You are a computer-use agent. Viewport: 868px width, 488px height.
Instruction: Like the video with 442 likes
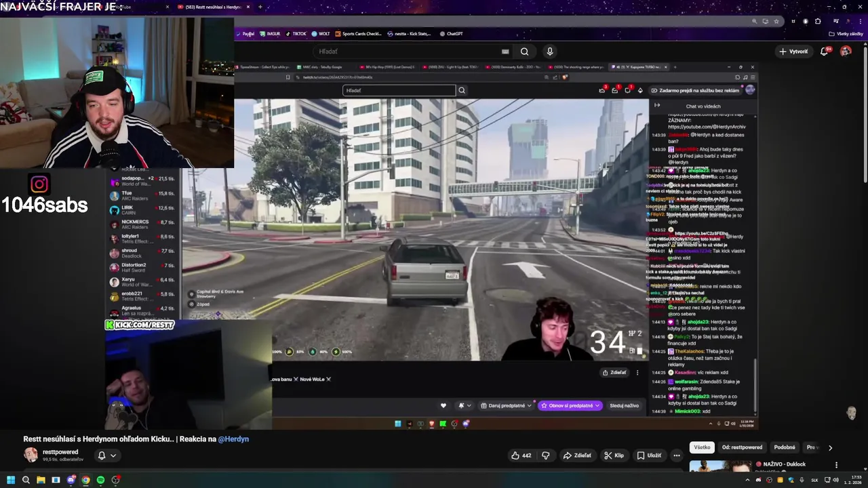pyautogui.click(x=521, y=455)
